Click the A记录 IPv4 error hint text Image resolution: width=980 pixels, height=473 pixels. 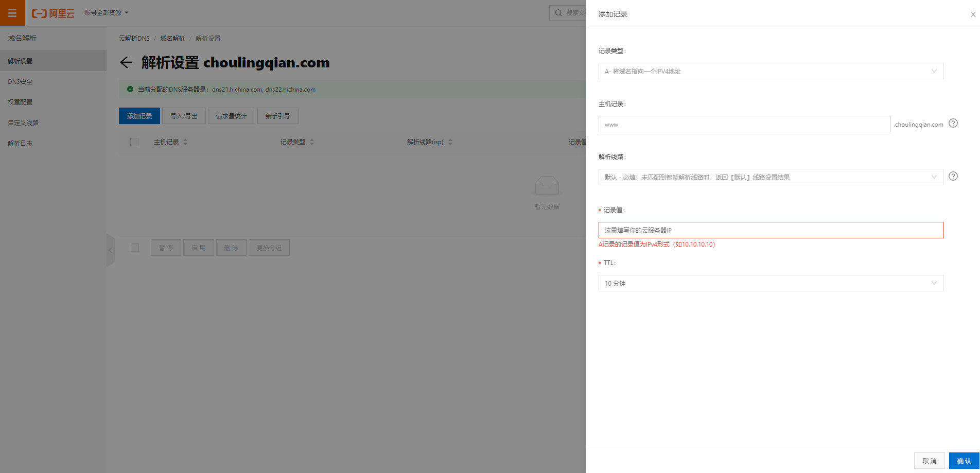pyautogui.click(x=657, y=244)
